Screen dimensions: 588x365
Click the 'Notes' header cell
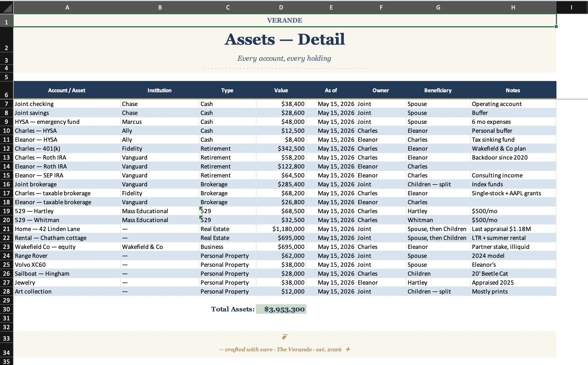[513, 90]
